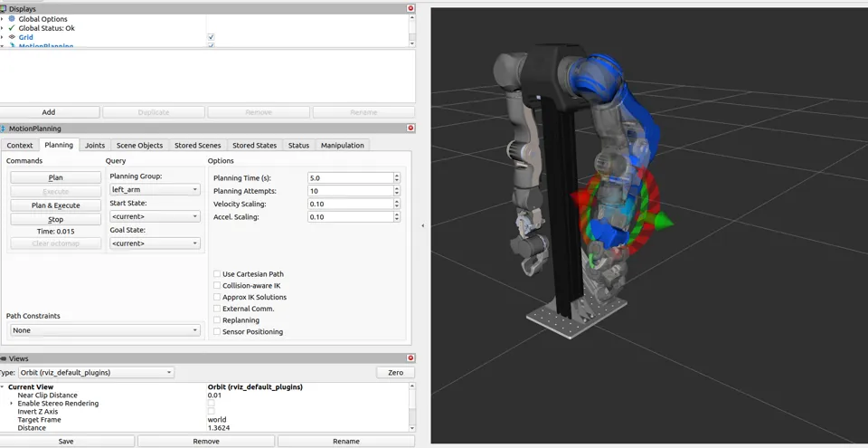The width and height of the screenshot is (868, 448).
Task: Click the Displays list vertical scrollbar
Action: (412, 31)
